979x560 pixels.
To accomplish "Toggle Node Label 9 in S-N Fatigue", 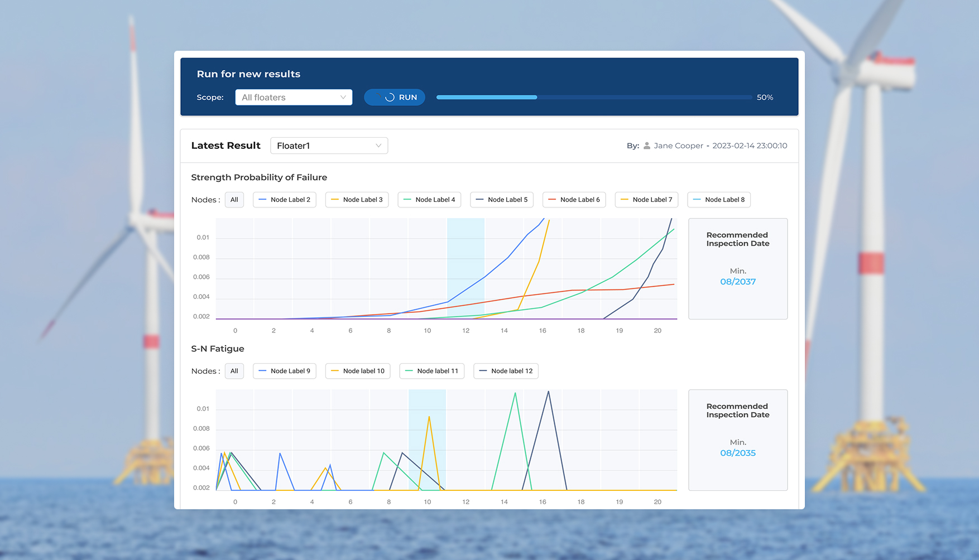I will 285,371.
